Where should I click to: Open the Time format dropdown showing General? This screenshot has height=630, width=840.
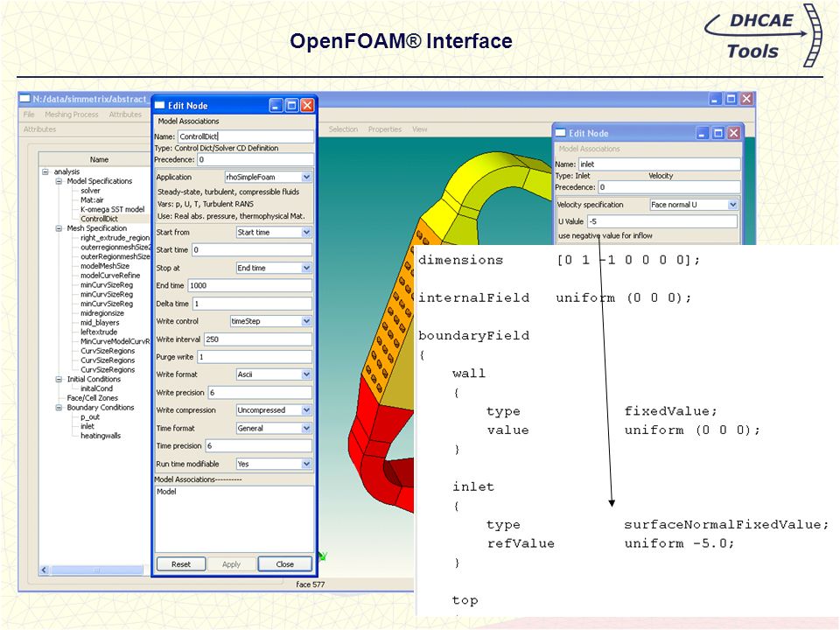tap(274, 429)
